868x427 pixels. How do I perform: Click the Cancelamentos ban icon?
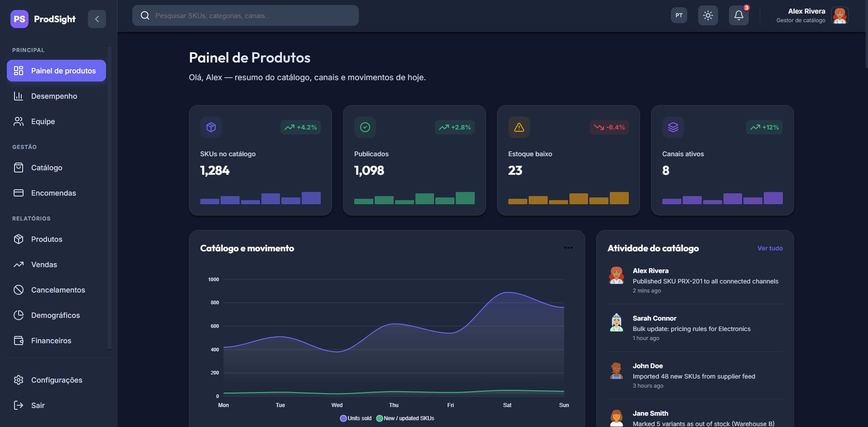tap(19, 290)
